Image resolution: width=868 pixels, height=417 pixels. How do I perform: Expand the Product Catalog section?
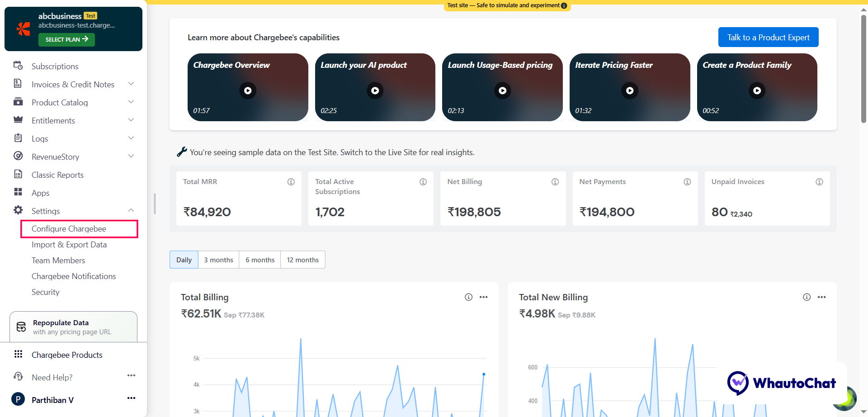131,102
